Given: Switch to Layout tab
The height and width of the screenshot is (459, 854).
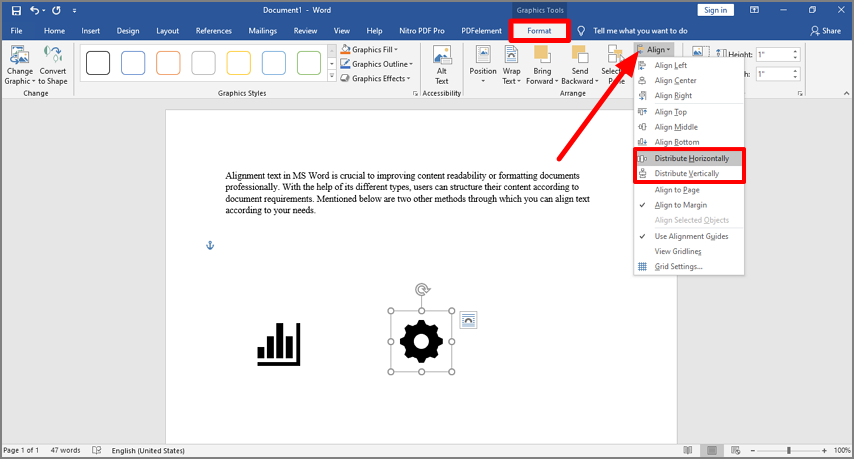Looking at the screenshot, I should (167, 31).
